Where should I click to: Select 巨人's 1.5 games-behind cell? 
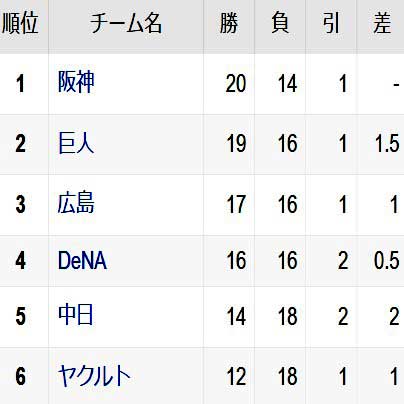click(380, 144)
